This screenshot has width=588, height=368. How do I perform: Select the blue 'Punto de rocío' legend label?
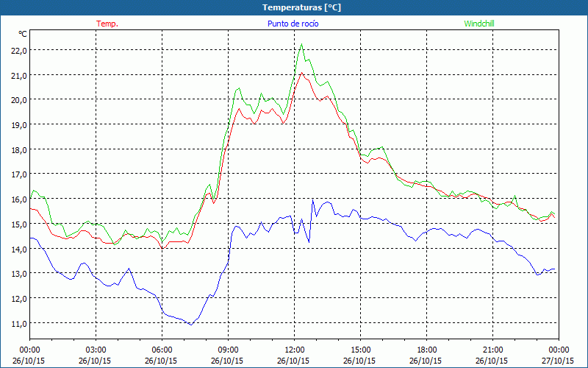pyautogui.click(x=293, y=24)
